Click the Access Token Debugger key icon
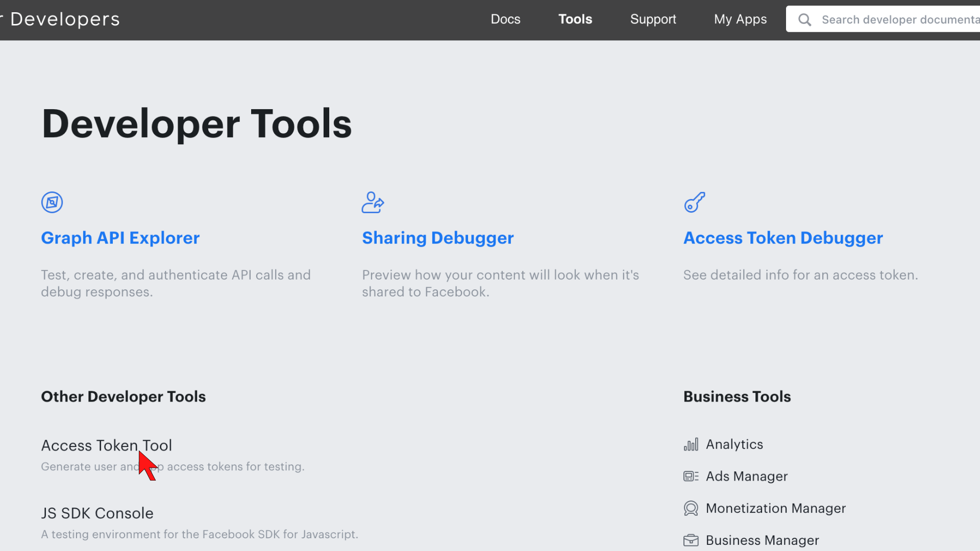The width and height of the screenshot is (980, 551). (x=695, y=203)
